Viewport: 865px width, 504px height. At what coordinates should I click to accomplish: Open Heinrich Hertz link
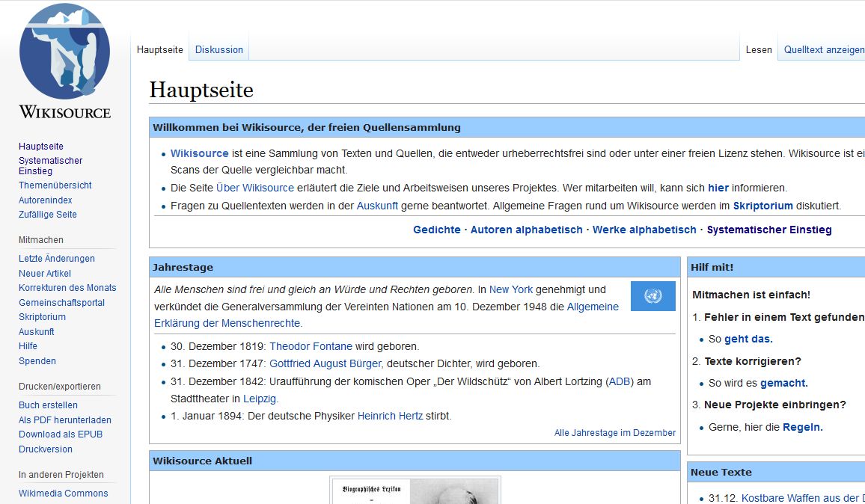[x=390, y=416]
